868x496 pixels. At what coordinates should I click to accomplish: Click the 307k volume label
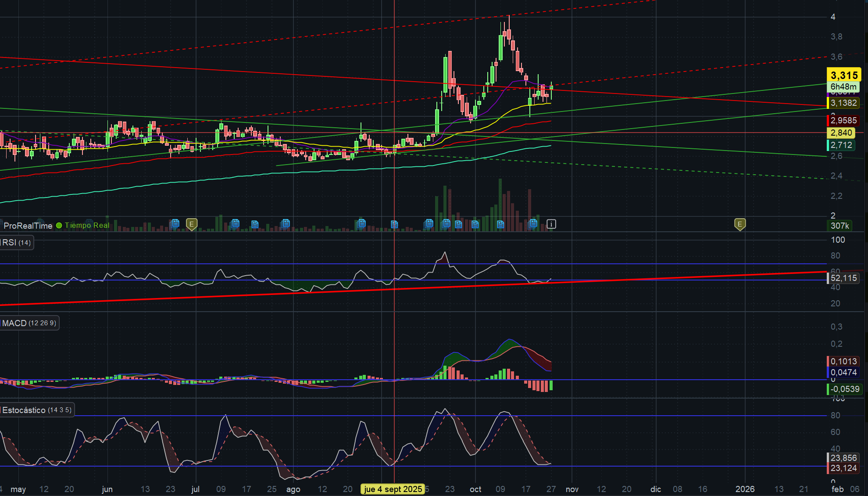839,226
